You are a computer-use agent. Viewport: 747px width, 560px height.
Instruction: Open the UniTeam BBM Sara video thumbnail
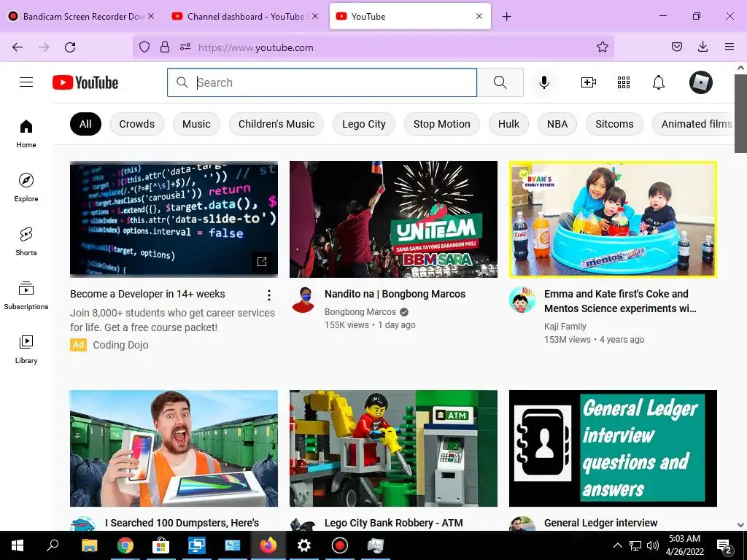(x=393, y=219)
